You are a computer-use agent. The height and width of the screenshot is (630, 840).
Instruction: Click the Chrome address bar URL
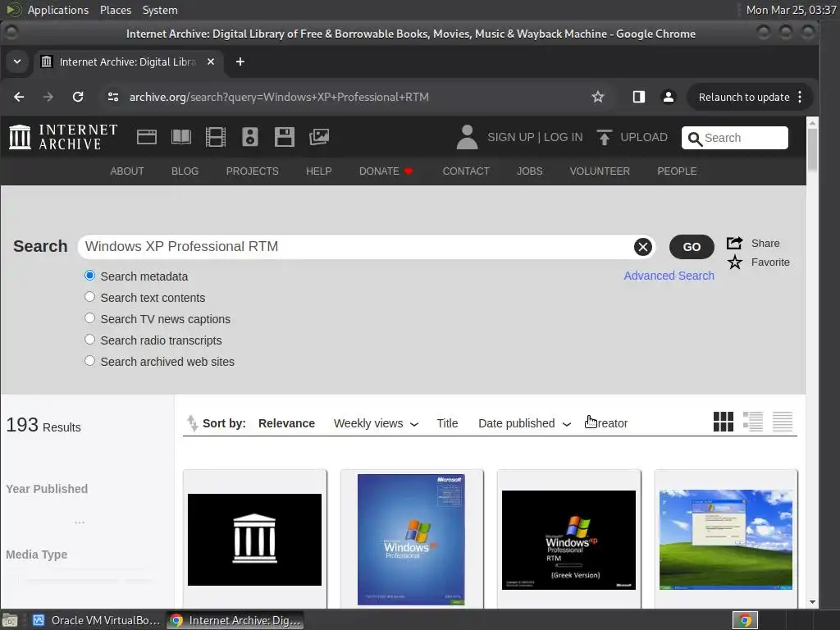(x=279, y=97)
